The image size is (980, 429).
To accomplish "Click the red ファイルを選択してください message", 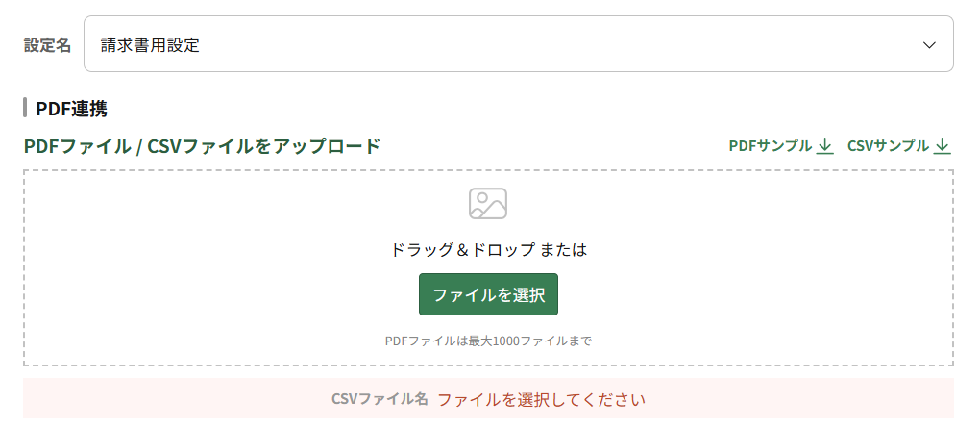I will pyautogui.click(x=541, y=399).
